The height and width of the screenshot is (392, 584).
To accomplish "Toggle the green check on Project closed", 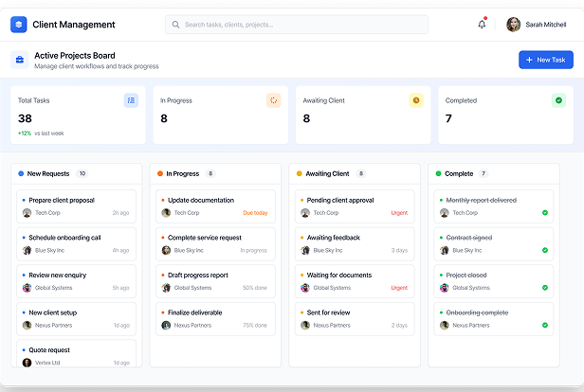I will click(x=545, y=288).
